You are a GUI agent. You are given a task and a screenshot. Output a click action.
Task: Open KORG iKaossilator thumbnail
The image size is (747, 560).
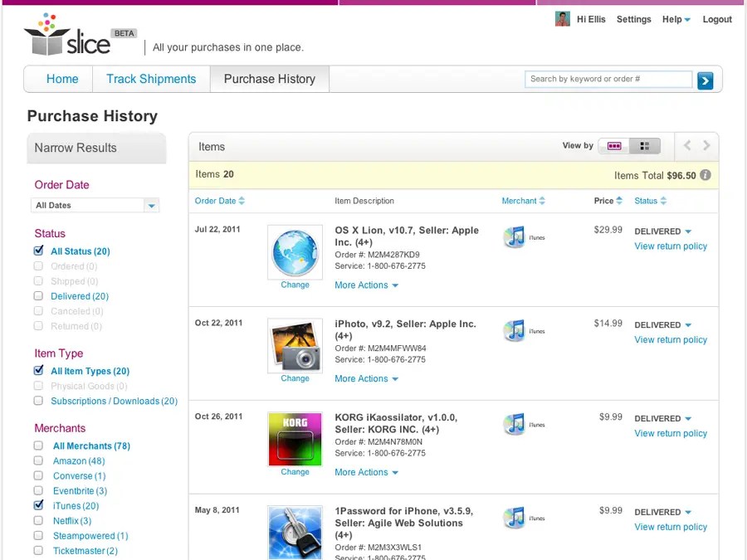(x=295, y=439)
